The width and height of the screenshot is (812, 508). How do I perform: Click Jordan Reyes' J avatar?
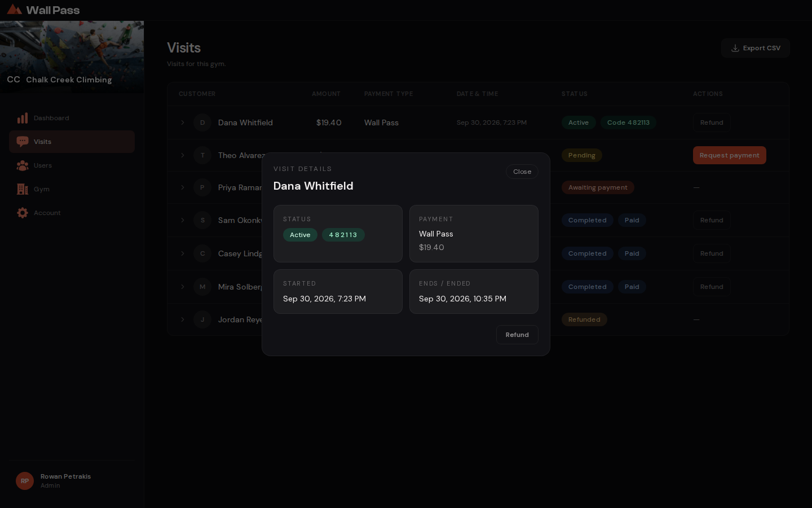(202, 319)
